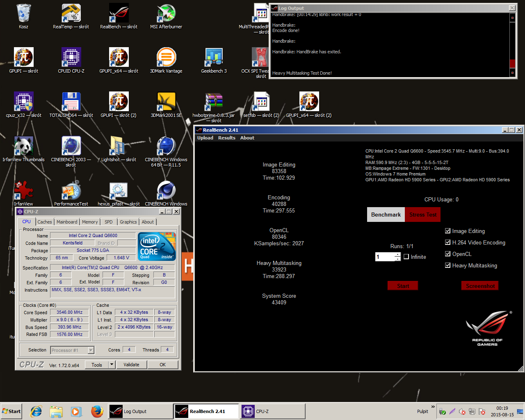Open the hexus_pifast shortcut icon
Viewport: 525px width, 420px height.
click(x=119, y=190)
